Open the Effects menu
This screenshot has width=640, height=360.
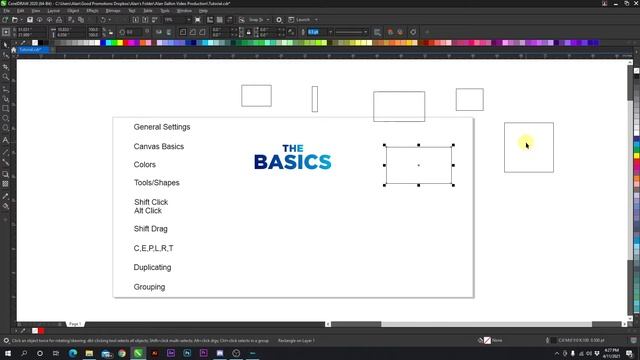click(x=92, y=11)
